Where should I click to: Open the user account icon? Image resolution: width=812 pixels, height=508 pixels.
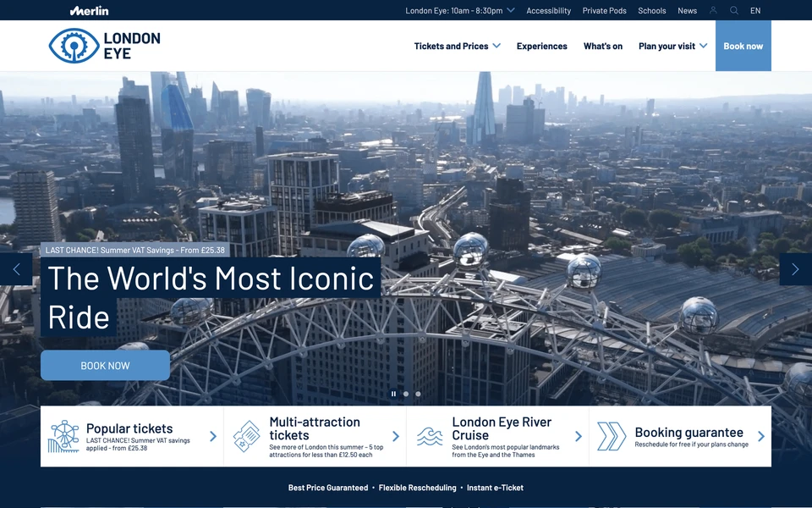click(x=713, y=10)
